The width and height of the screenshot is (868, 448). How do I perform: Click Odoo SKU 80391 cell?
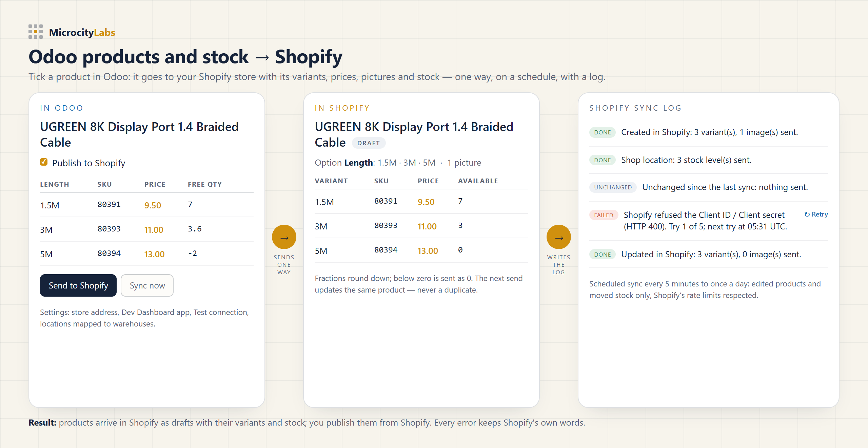coord(109,204)
